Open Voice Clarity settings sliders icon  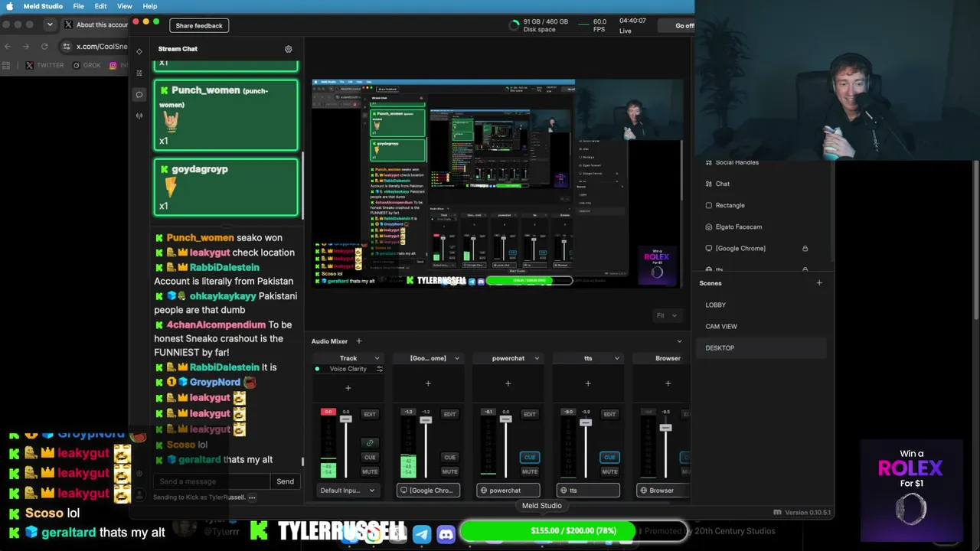tap(379, 369)
